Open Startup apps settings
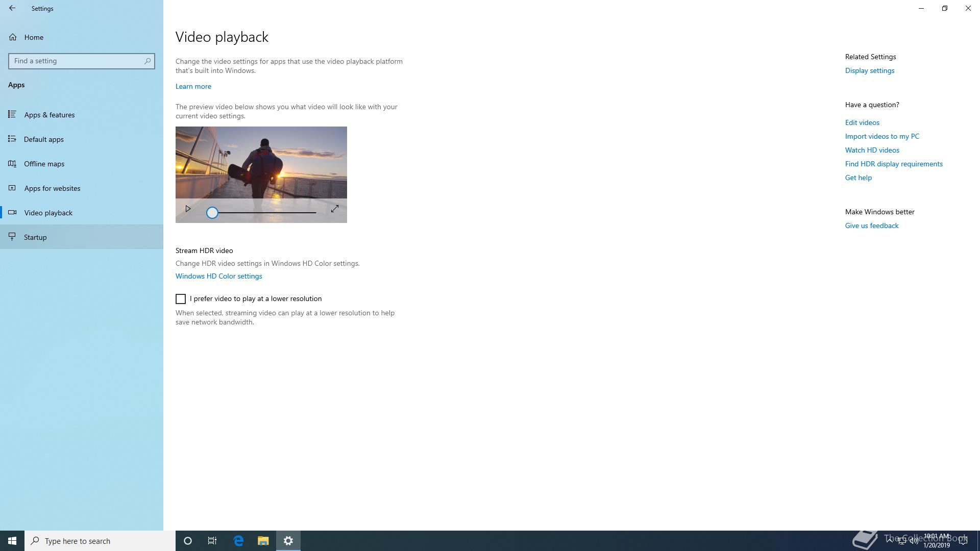Image resolution: width=980 pixels, height=551 pixels. (x=35, y=237)
